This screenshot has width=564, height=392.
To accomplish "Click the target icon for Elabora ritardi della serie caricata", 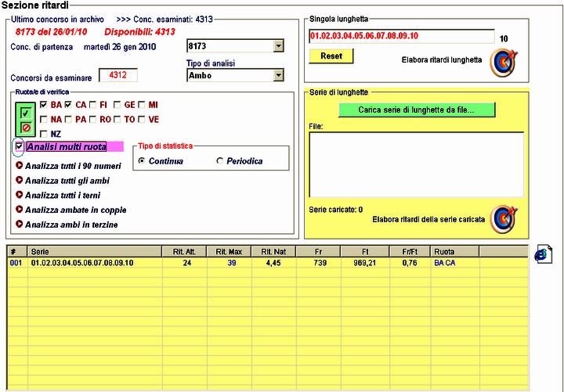I will (x=502, y=219).
